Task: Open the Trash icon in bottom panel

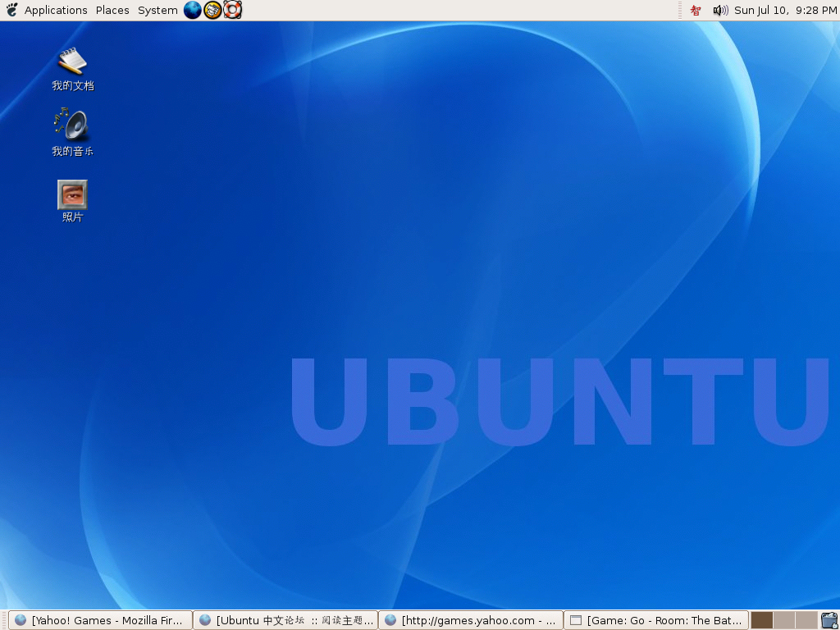Action: pyautogui.click(x=829, y=620)
